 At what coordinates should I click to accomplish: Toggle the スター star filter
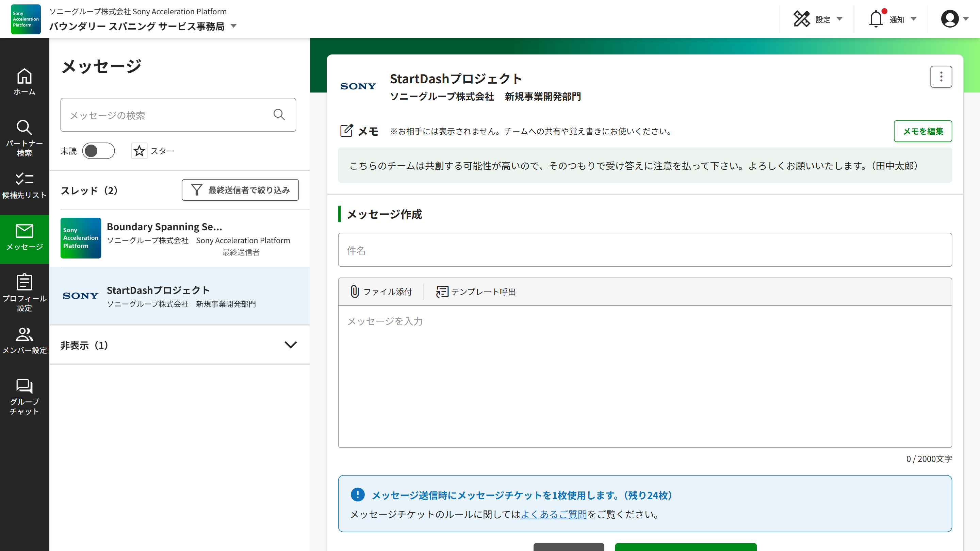(x=139, y=151)
